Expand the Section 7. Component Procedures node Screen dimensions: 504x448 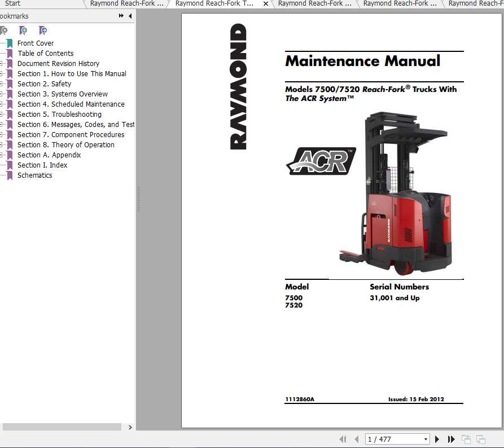click(1, 135)
